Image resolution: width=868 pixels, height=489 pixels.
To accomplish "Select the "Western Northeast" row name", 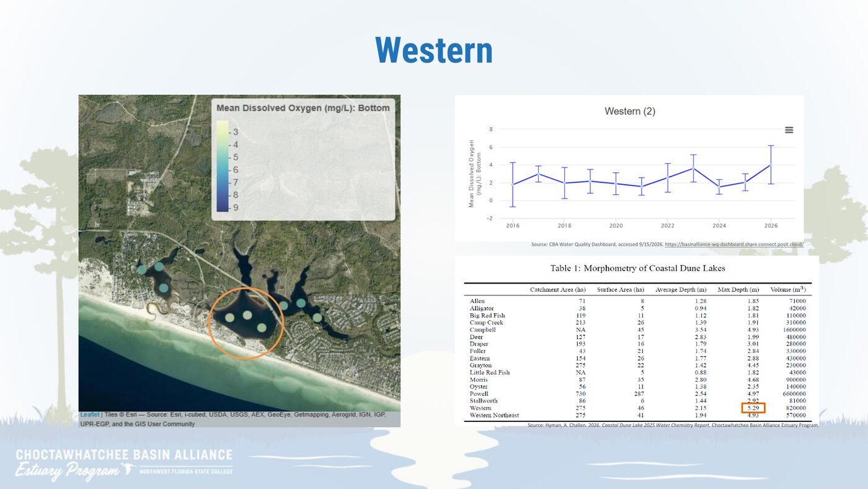I will point(494,415).
